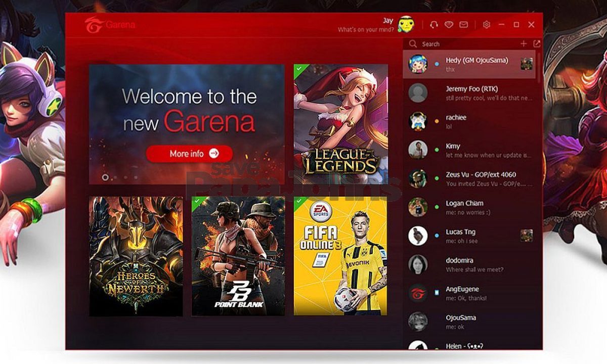Click Kimy's avatar picture
Image resolution: width=607 pixels, height=364 pixels.
[x=418, y=150]
